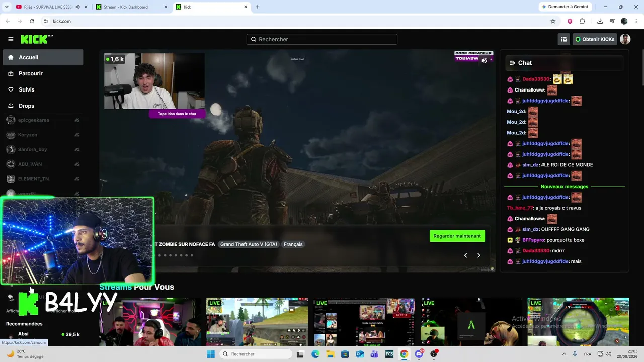Click the Nouveaux messages divider in chat
Image resolution: width=644 pixels, height=362 pixels.
pyautogui.click(x=564, y=187)
